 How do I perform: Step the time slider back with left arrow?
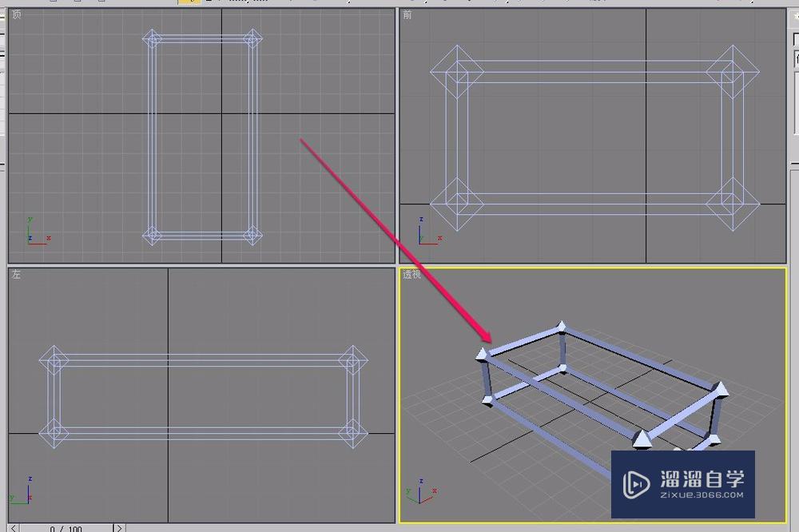pyautogui.click(x=14, y=528)
